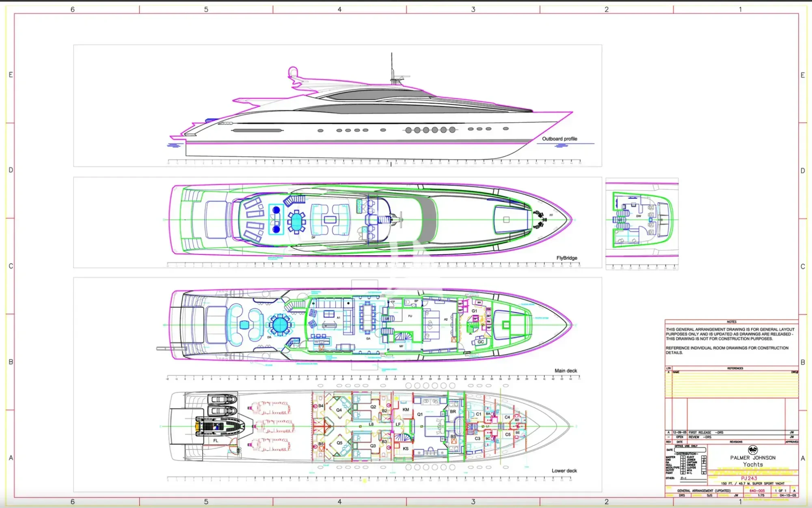
Task: Click the waterline symbol at the yacht's stern
Action: [x=173, y=145]
